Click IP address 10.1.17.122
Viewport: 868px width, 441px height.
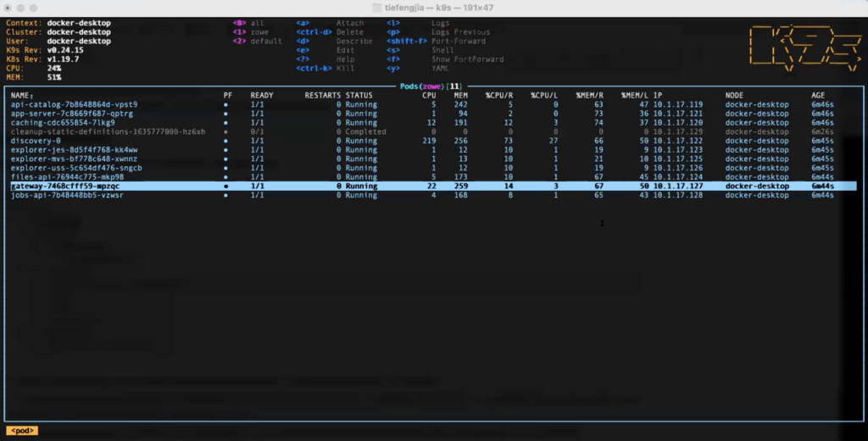click(x=678, y=141)
